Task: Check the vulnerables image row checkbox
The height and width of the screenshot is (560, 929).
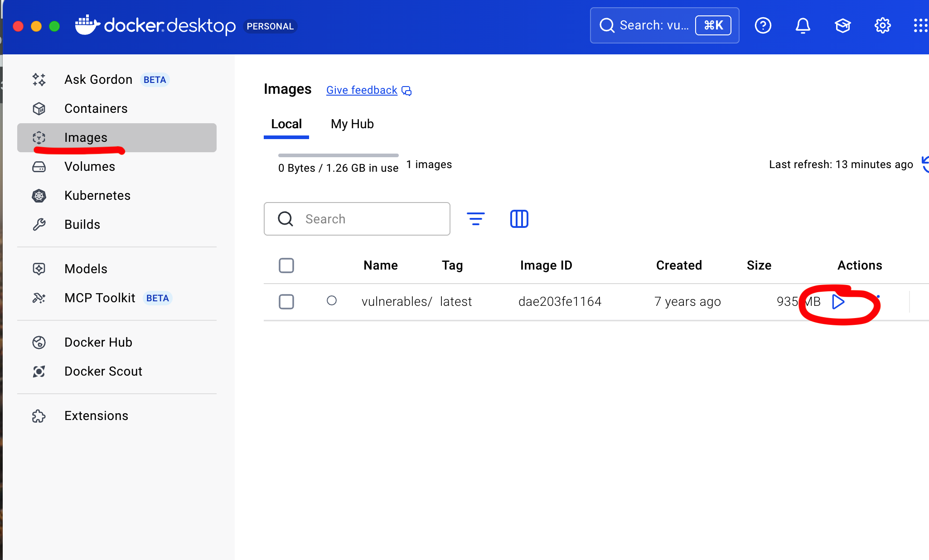Action: [x=286, y=302]
